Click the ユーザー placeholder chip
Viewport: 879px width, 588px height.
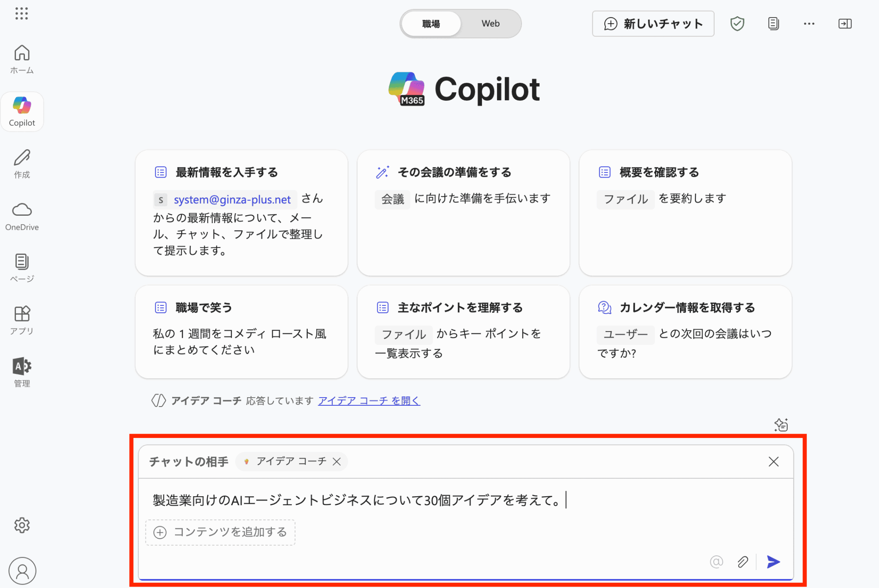coord(626,335)
